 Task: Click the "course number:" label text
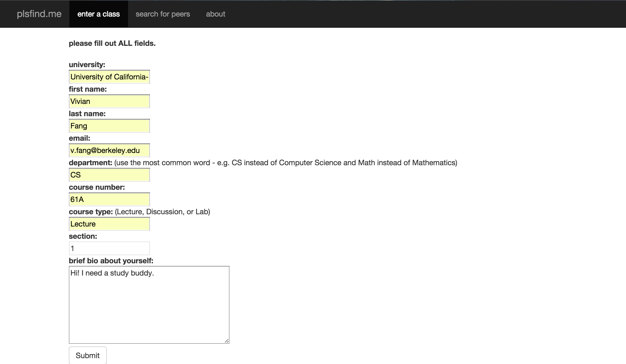[97, 187]
